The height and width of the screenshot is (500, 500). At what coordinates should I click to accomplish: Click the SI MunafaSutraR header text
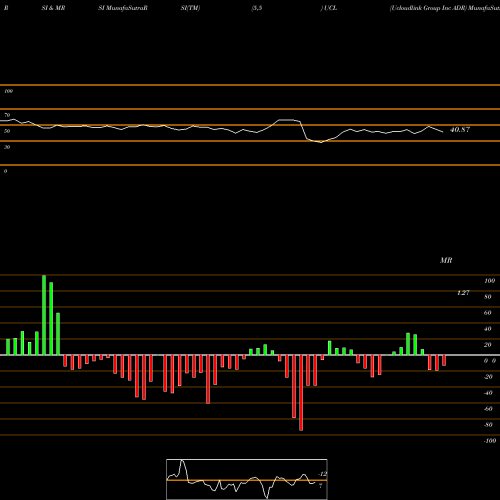(x=123, y=8)
